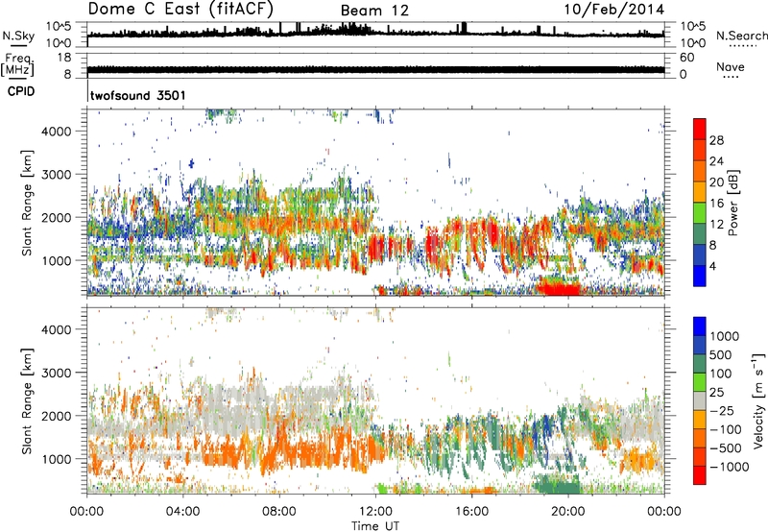Click the red top segment of the Power color bar
Image resolution: width=768 pixels, height=532 pixels.
pyautogui.click(x=700, y=129)
